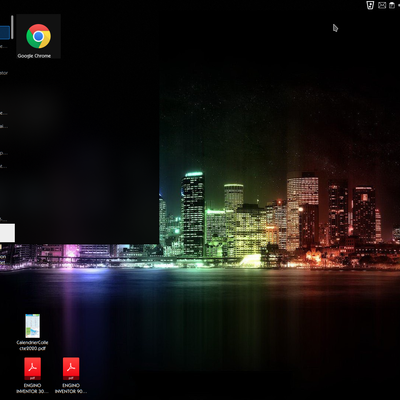
Task: Click the box-shaped icon right of the mail icon
Action: point(393,5)
